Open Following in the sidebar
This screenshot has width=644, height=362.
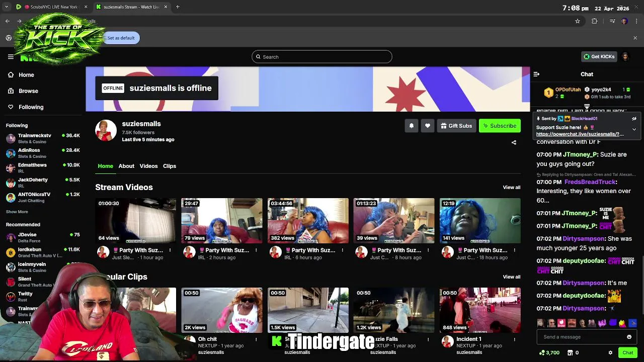tap(26, 107)
